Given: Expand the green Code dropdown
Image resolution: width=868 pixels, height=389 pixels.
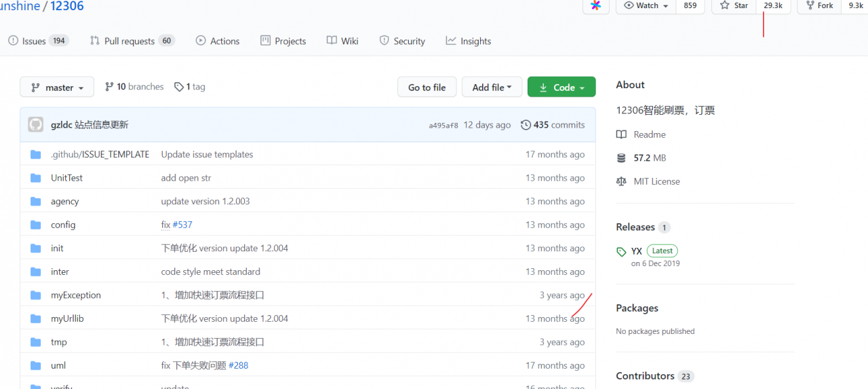Looking at the screenshot, I should (x=561, y=87).
